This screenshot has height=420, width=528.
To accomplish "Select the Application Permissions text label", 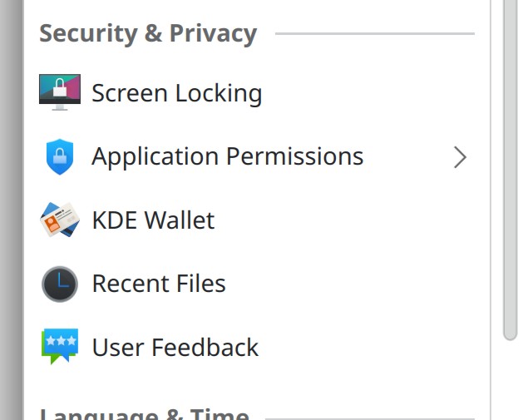I will click(x=227, y=156).
